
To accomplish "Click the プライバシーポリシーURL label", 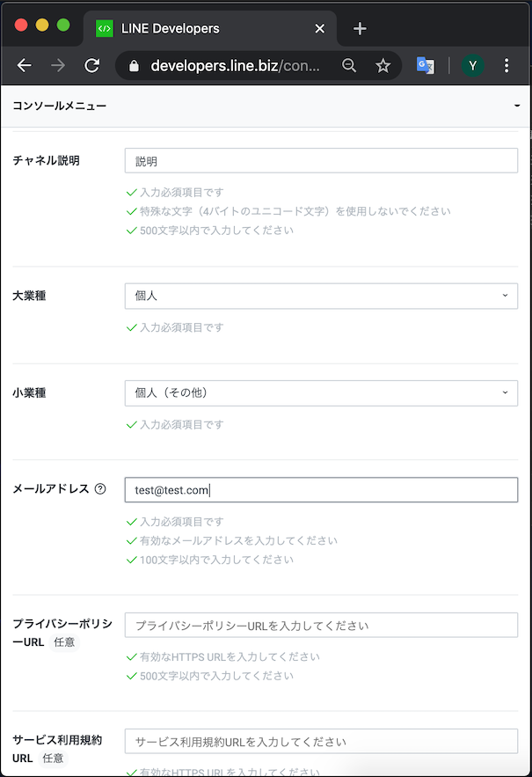I will (x=62, y=633).
